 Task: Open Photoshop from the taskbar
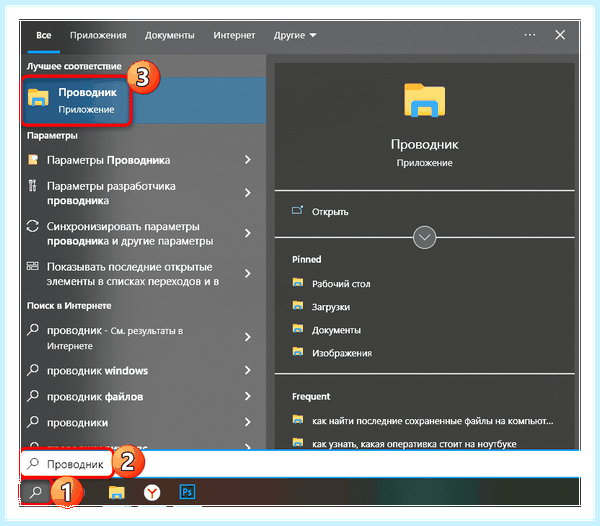pos(187,492)
